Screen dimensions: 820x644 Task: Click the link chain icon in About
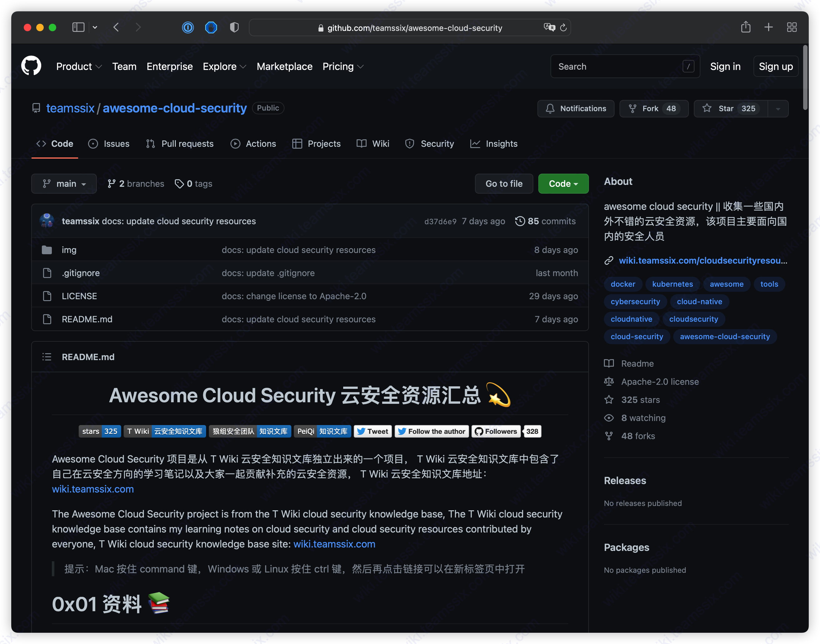pyautogui.click(x=609, y=260)
